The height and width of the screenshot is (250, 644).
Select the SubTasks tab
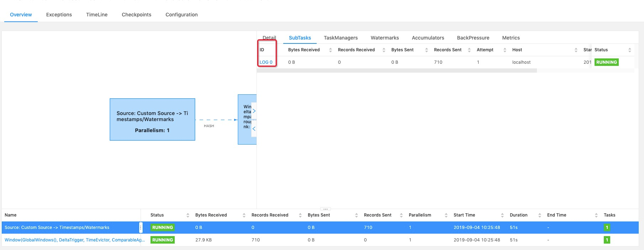[300, 38]
